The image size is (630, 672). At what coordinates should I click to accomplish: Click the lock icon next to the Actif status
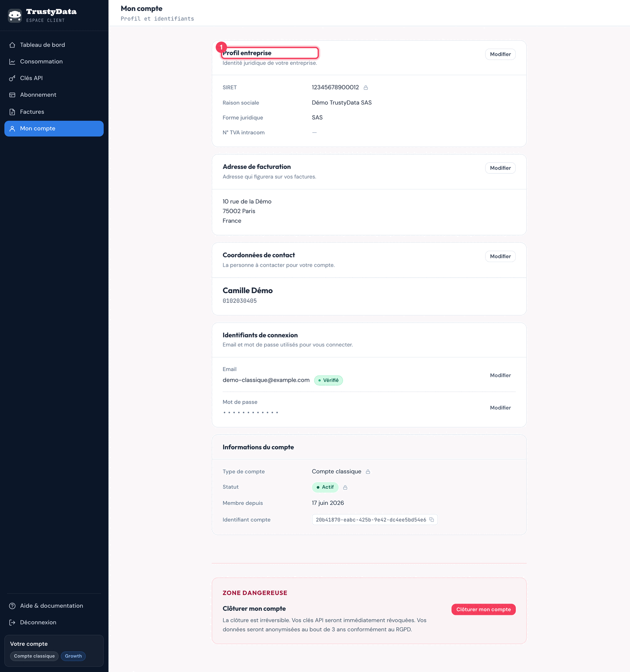coord(345,487)
